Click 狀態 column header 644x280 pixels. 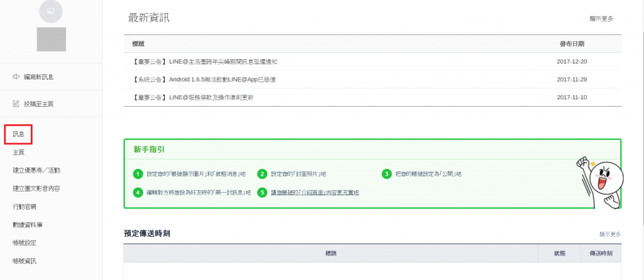pos(559,254)
